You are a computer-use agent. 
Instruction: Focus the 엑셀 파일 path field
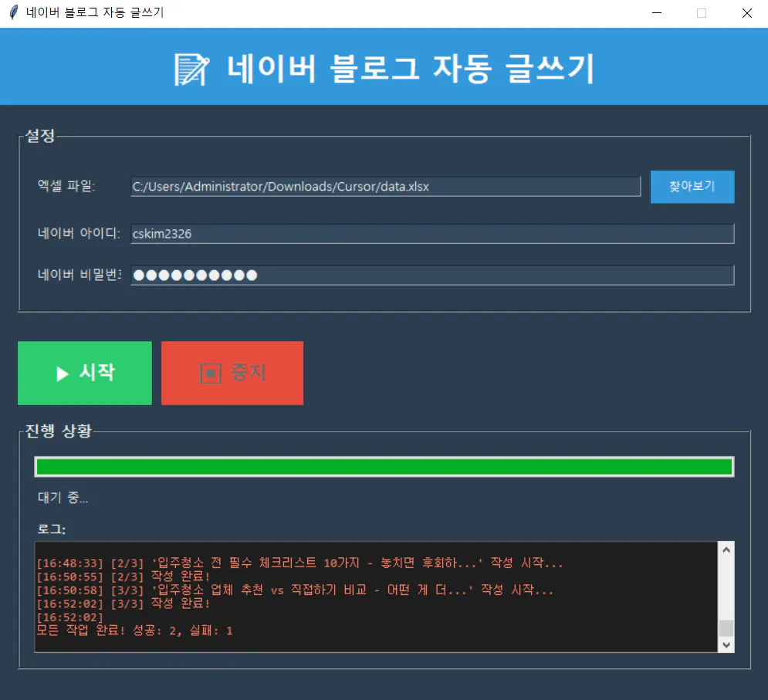click(385, 187)
